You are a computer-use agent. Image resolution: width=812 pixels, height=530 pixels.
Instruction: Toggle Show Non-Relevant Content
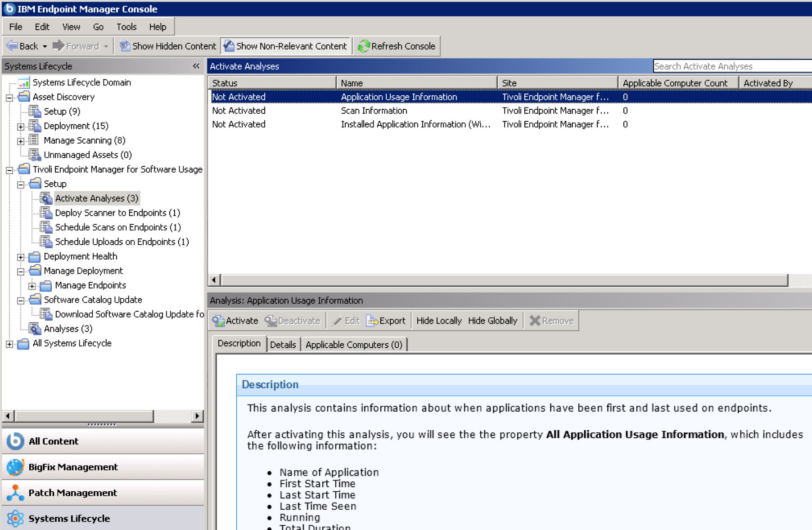pyautogui.click(x=286, y=46)
